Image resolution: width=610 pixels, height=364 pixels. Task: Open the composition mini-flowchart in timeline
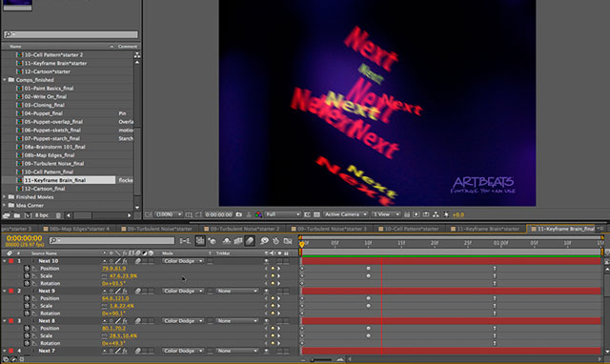coord(184,241)
